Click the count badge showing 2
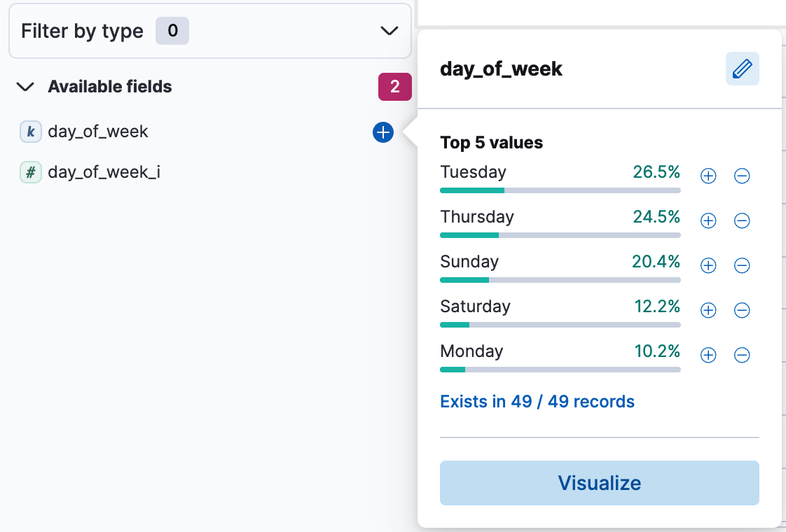 pos(395,87)
